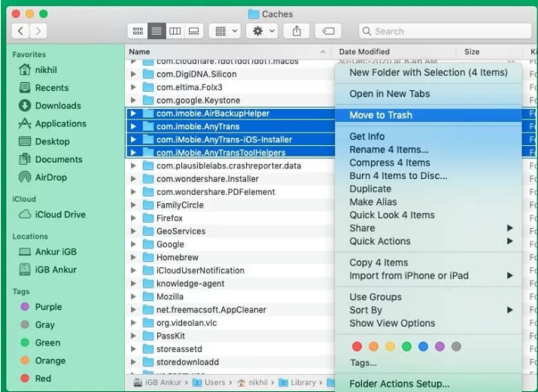Choose Get Info from context menu
This screenshot has height=392, width=538.
click(428, 136)
